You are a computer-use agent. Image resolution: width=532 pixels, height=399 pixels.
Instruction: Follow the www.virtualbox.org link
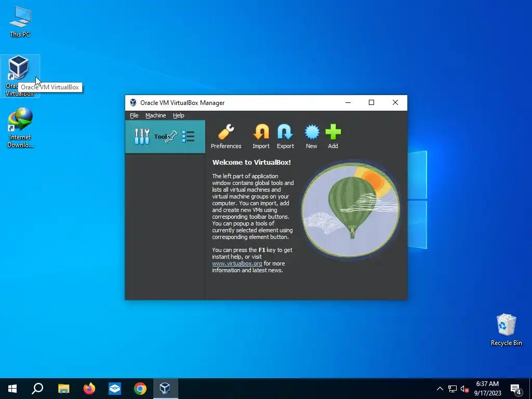point(237,263)
